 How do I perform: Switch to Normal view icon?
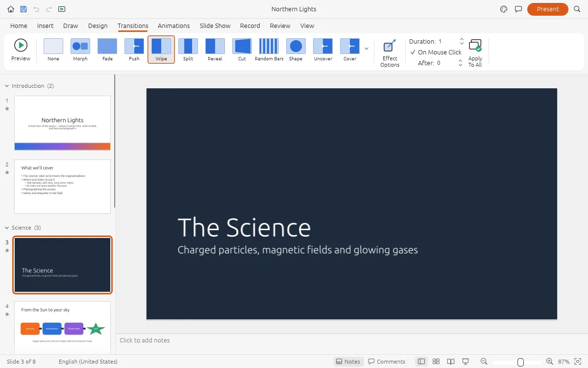[421, 362]
